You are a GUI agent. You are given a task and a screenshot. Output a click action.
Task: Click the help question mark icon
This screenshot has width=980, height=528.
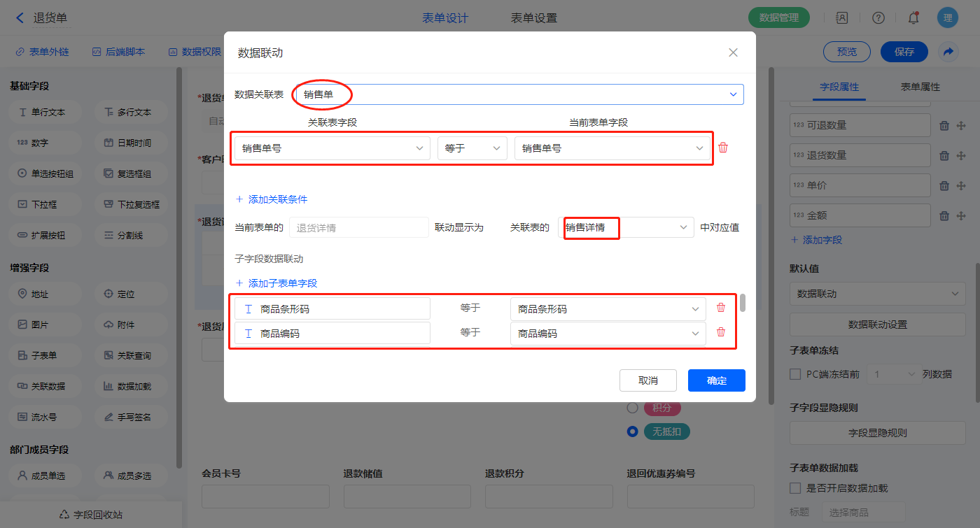coord(878,18)
